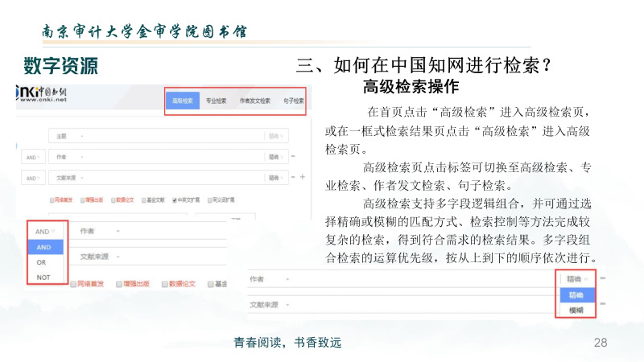Pick 模糊 in the match type dropdown list
This screenshot has width=644, height=362.
point(576,310)
